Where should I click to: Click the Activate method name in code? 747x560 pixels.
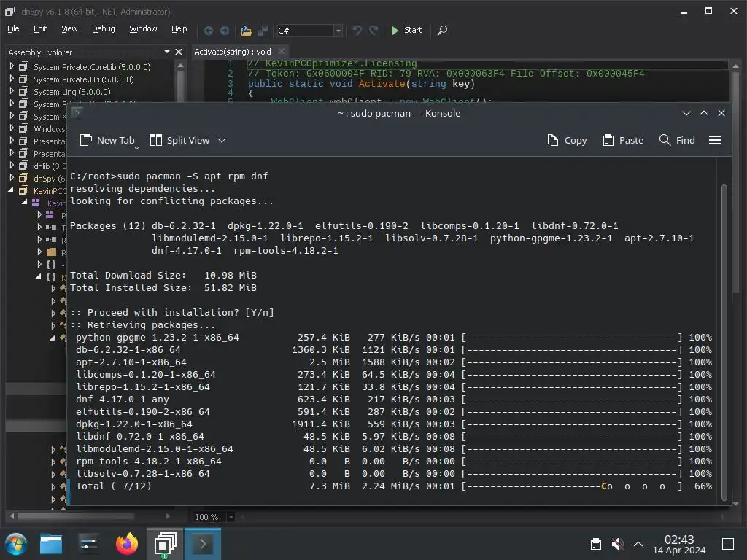coord(382,84)
